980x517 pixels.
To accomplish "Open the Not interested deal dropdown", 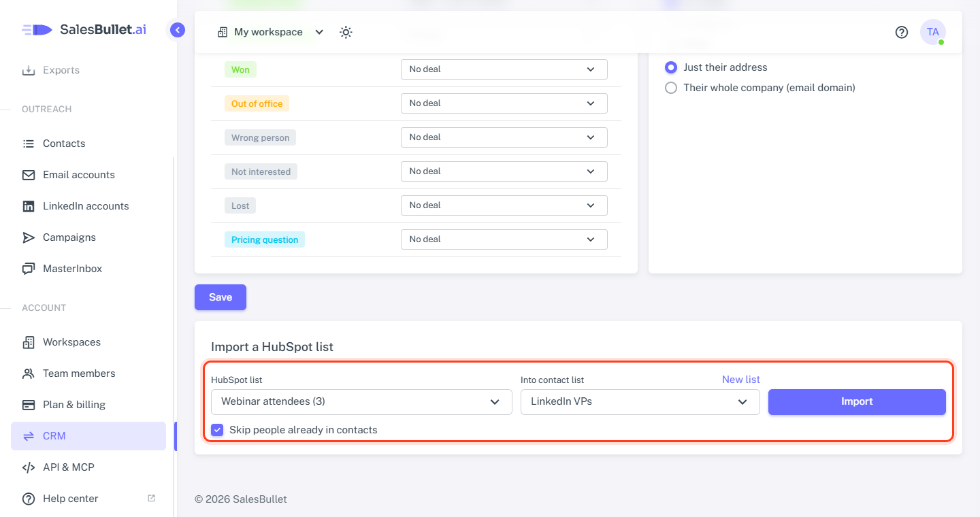I will [504, 171].
